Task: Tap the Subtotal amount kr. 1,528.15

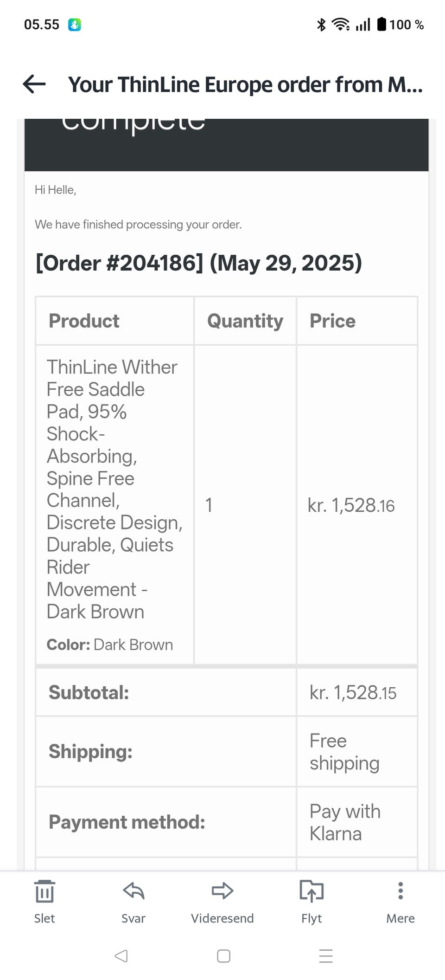Action: pos(353,693)
